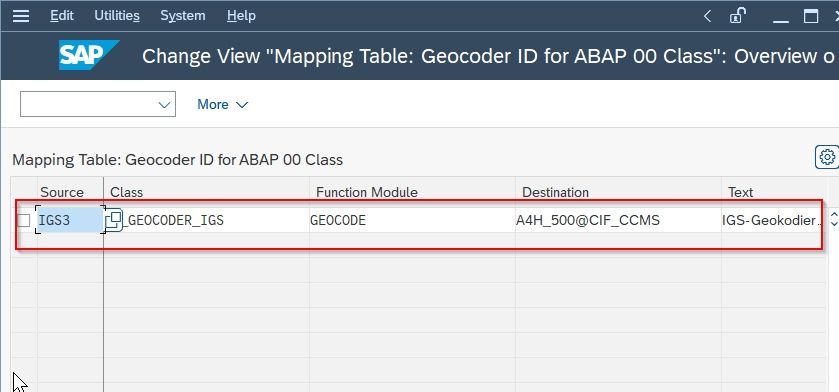Open table settings gear icon
This screenshot has height=392, width=839.
pos(827,157)
